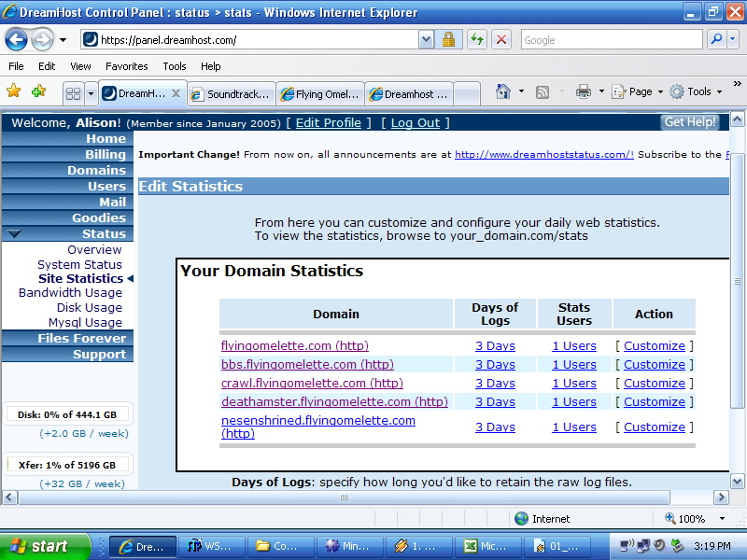Open the Favorites Center star icon
747x560 pixels.
tap(14, 91)
